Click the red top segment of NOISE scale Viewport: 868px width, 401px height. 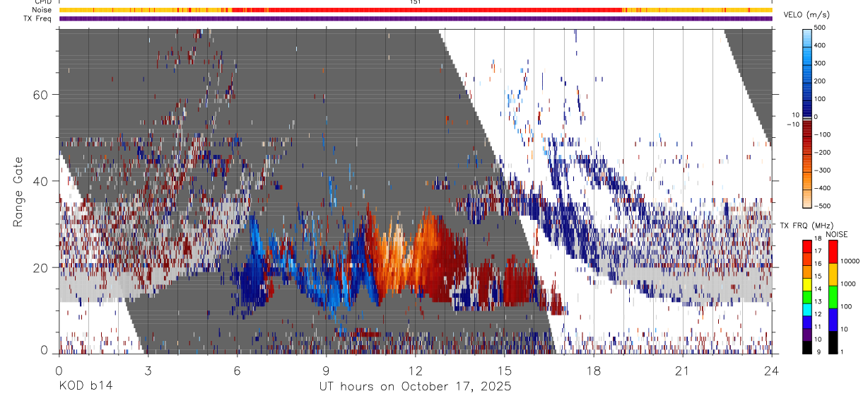[833, 252]
